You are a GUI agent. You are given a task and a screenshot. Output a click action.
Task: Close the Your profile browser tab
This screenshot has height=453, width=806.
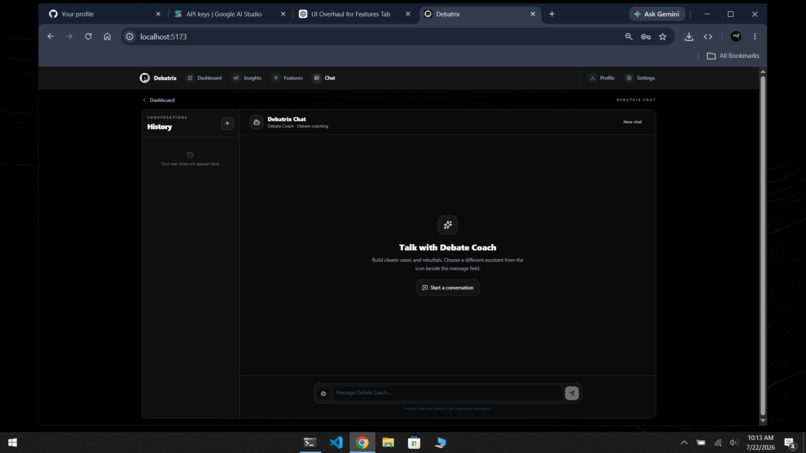tap(158, 14)
